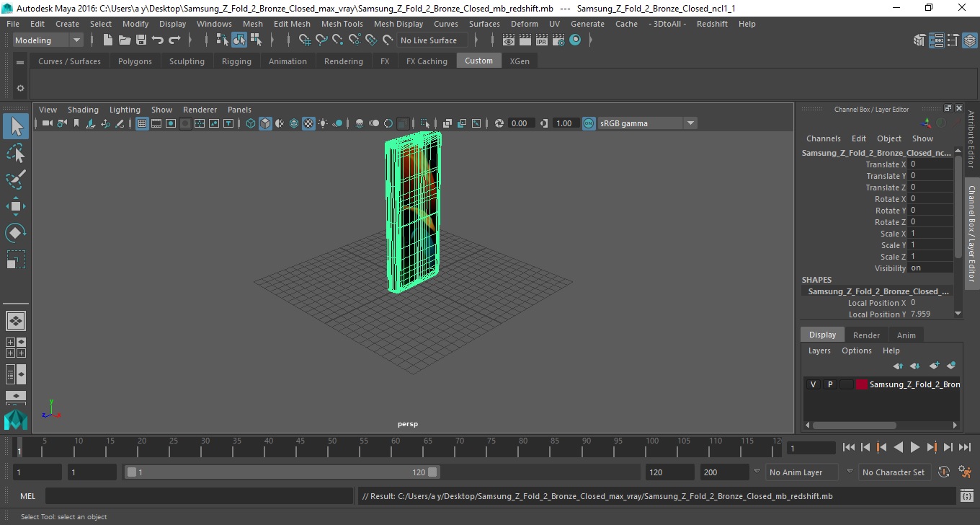The width and height of the screenshot is (980, 525).
Task: Click the Snap to curves magnet icon
Action: tap(321, 40)
